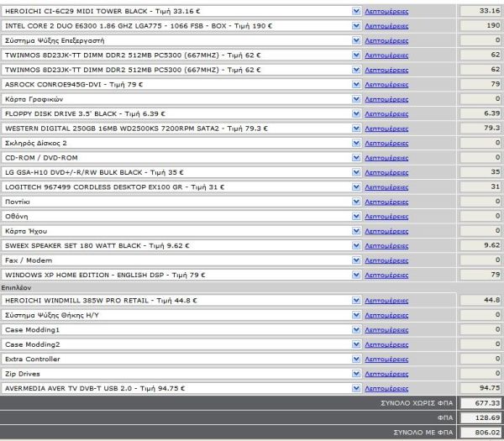Open Λεπτομέρειες link for Floppy Disk Drive
Viewport: 504px width, 441px height.
coord(386,114)
